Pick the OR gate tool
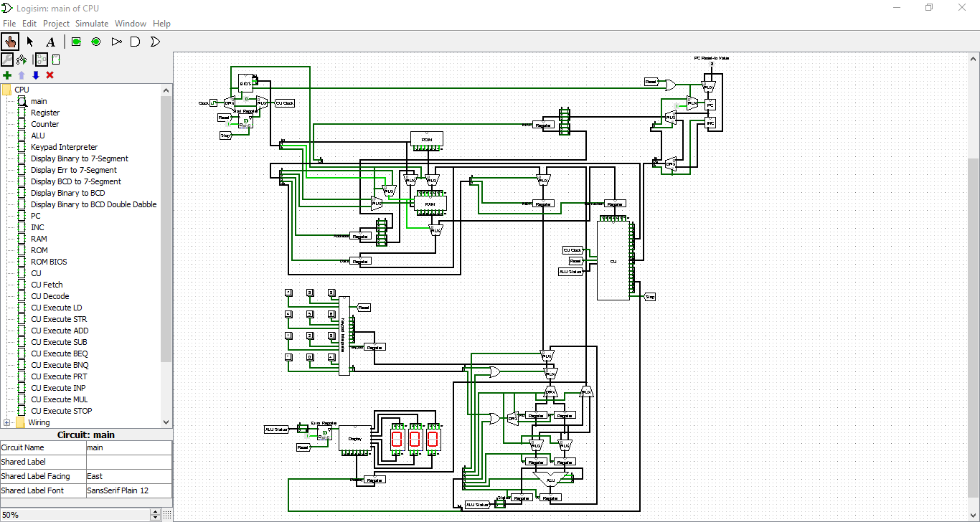This screenshot has height=522, width=980. click(x=155, y=41)
